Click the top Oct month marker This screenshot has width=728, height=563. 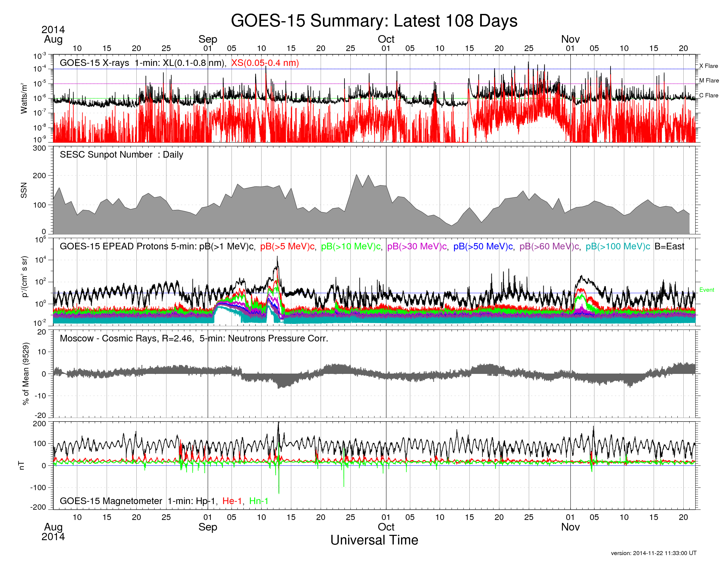click(x=386, y=39)
